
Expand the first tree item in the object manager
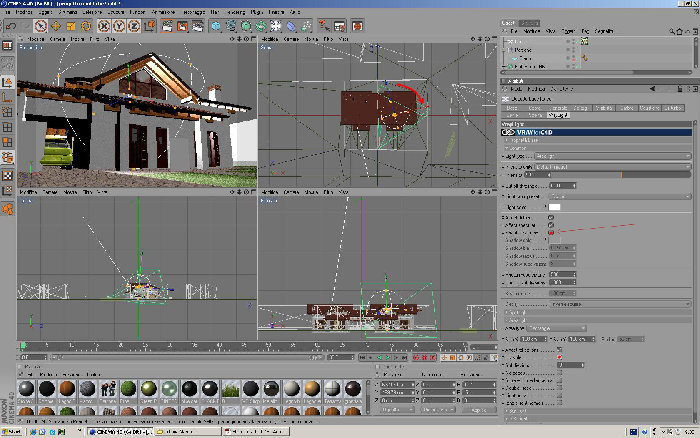506,42
